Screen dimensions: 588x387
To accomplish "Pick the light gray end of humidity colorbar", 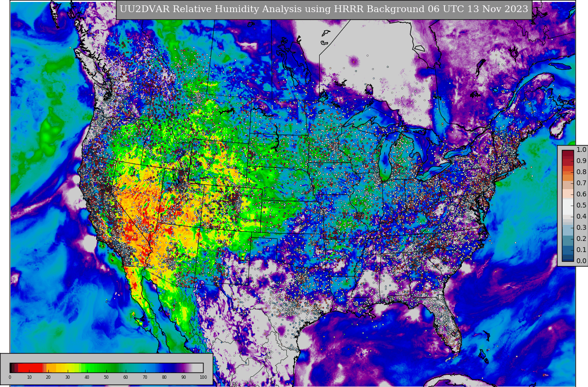I will click(198, 368).
